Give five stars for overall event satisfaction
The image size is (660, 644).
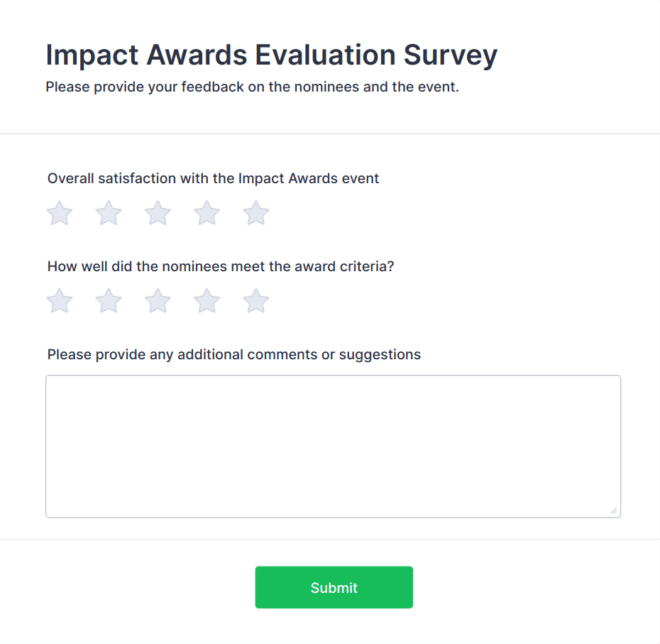tap(255, 212)
